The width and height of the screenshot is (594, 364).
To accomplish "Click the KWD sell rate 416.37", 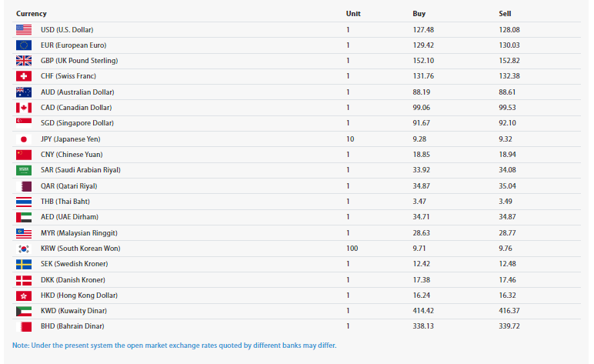I will tap(509, 311).
